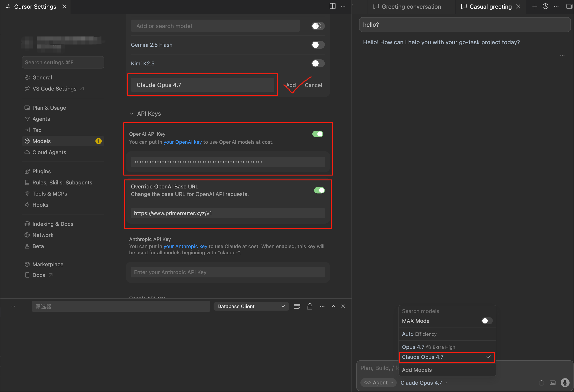Close the Casual greeting chat tab
The height and width of the screenshot is (392, 574).
point(518,6)
